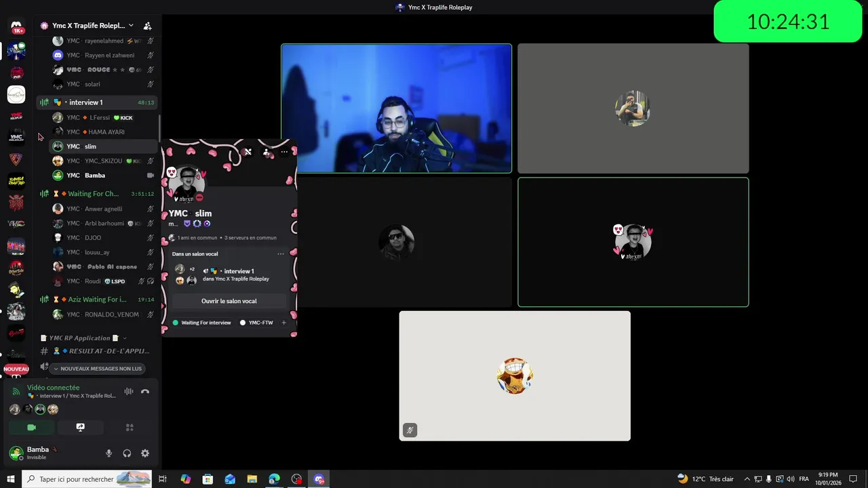Toggle noise suppression icon
The height and width of the screenshot is (488, 868).
[x=129, y=392]
